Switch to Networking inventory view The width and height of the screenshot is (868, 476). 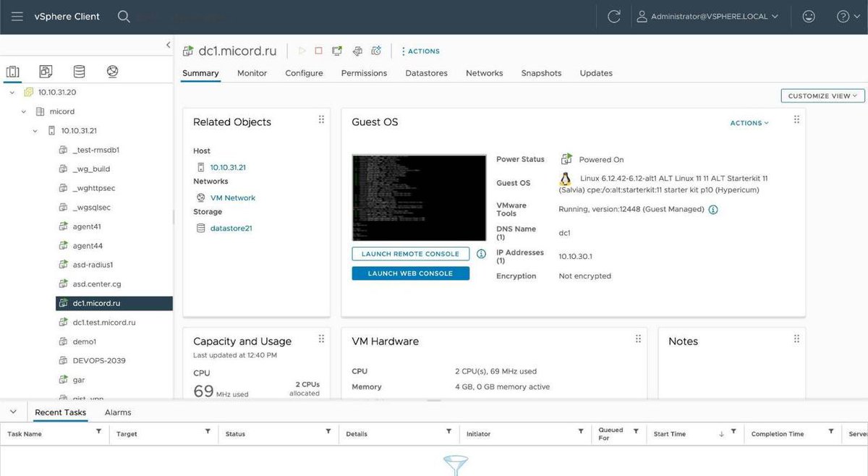(x=112, y=72)
